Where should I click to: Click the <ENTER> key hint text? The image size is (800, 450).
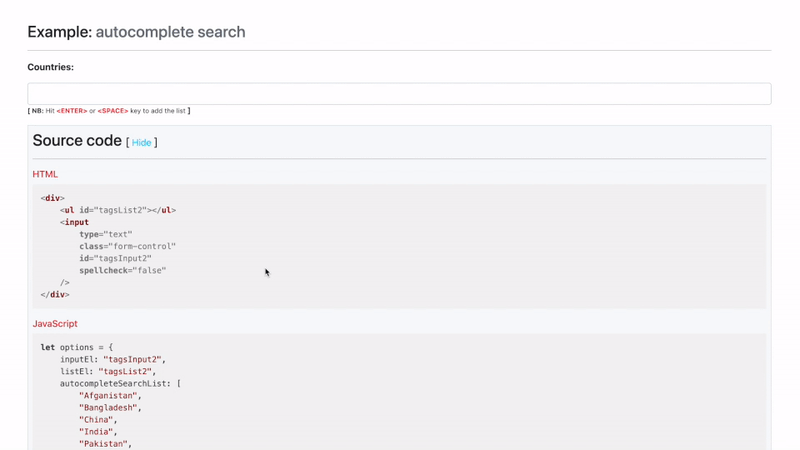coord(72,111)
